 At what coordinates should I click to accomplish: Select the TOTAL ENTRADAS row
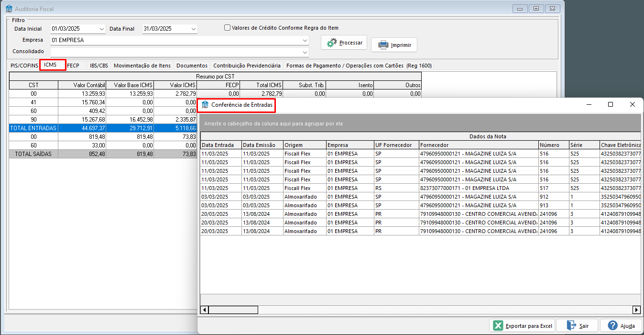click(103, 128)
